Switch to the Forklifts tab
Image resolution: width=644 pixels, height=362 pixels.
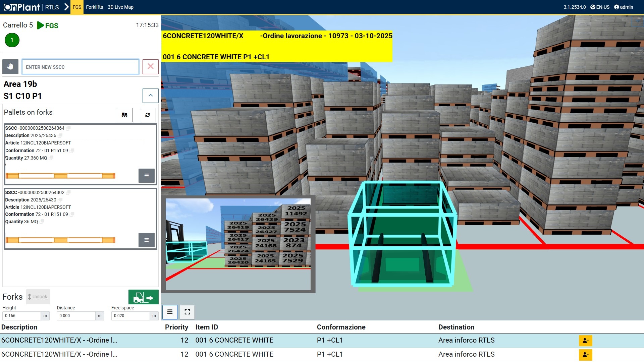point(94,7)
